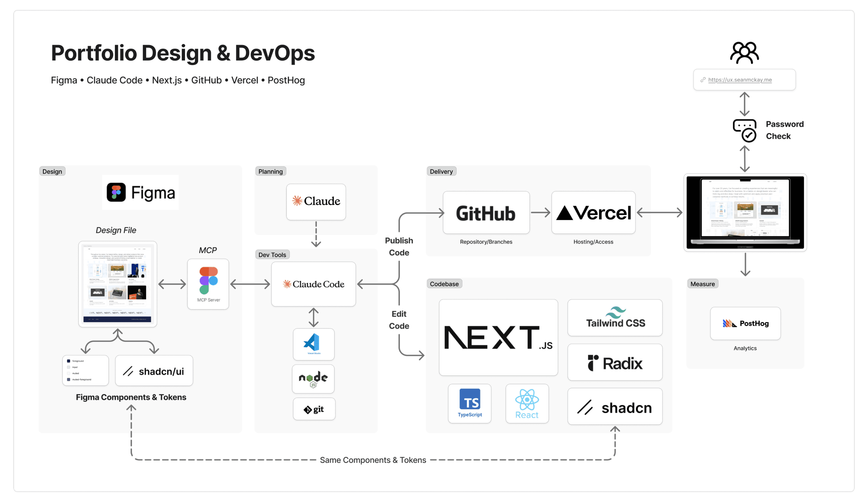Click the shadcn card in Codebase
868x502 pixels.
click(x=615, y=406)
